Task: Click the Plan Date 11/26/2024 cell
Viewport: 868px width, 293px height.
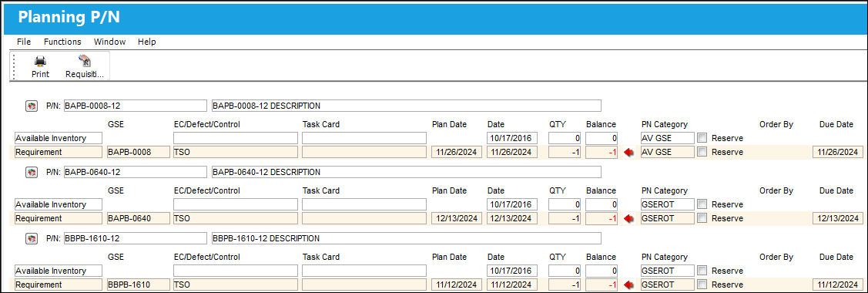Action: click(x=457, y=152)
